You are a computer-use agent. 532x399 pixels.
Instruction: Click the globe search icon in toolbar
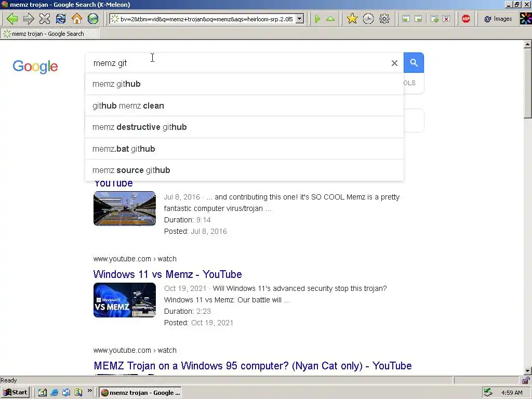92,19
